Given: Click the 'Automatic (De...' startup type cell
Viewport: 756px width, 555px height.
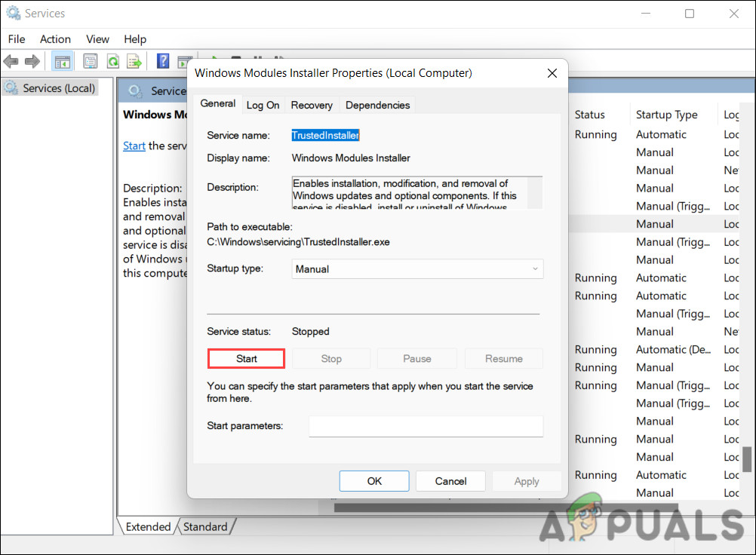Looking at the screenshot, I should (x=673, y=349).
